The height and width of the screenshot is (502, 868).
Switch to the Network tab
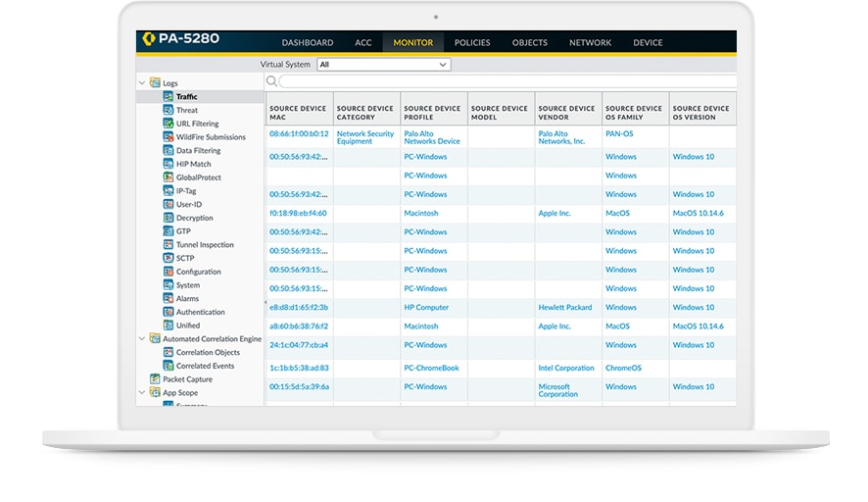590,42
